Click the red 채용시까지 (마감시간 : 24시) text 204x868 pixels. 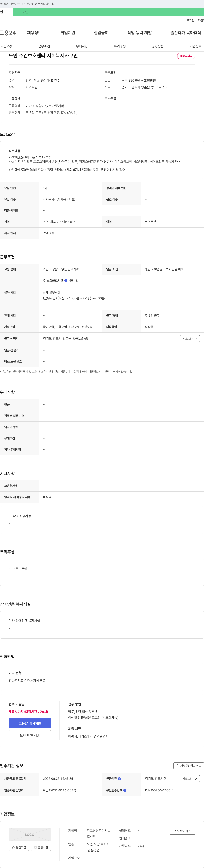(28, 712)
